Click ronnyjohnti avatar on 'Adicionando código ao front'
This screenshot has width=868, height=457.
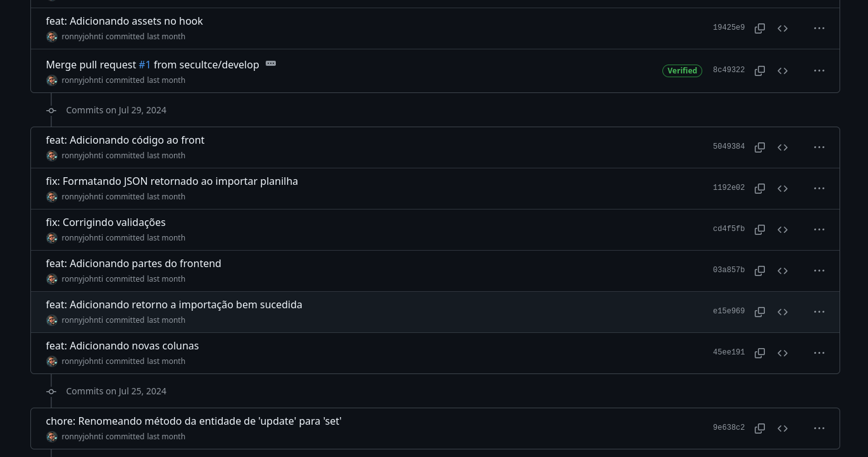[52, 156]
